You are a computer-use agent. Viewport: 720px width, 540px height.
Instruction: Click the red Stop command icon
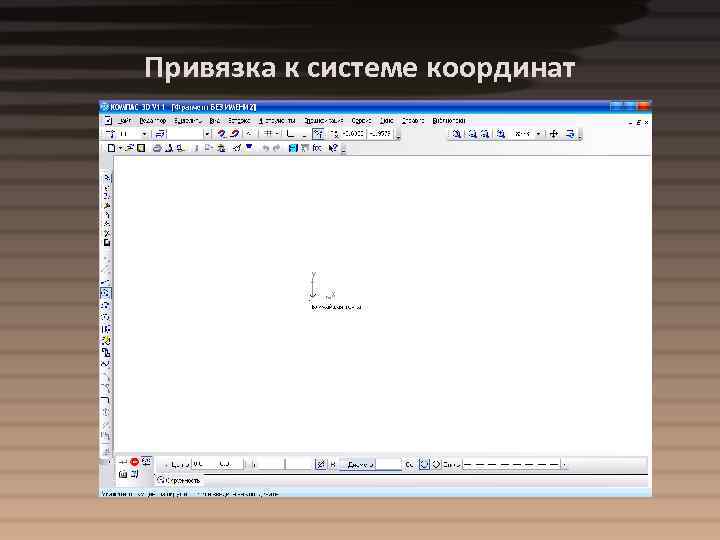click(135, 462)
